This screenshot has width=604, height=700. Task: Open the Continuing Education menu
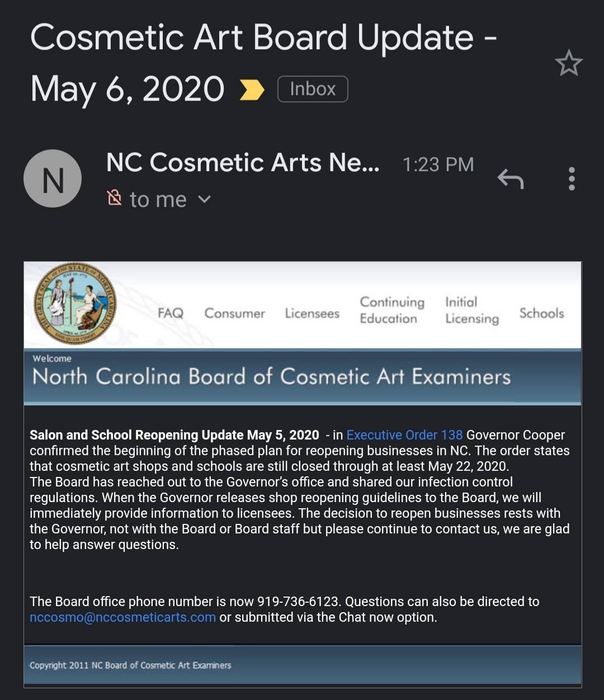point(391,310)
